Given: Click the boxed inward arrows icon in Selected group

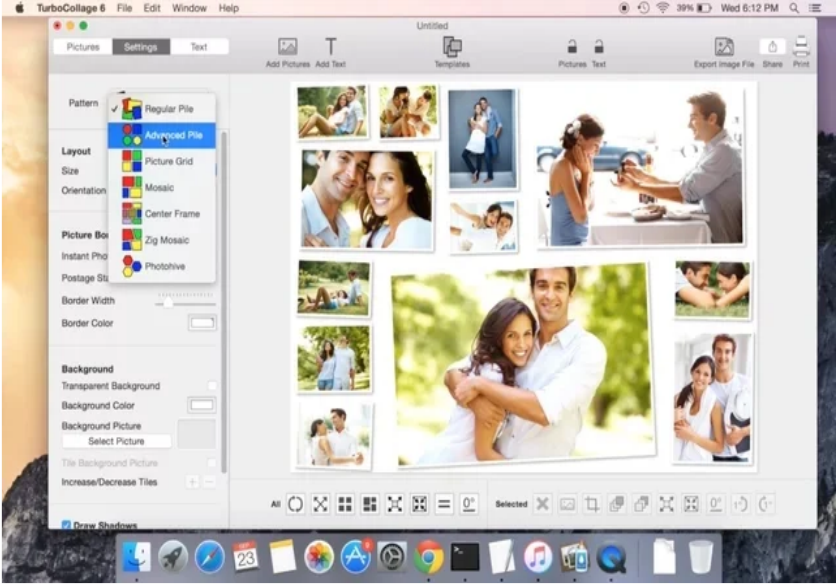Looking at the screenshot, I should pyautogui.click(x=691, y=504).
